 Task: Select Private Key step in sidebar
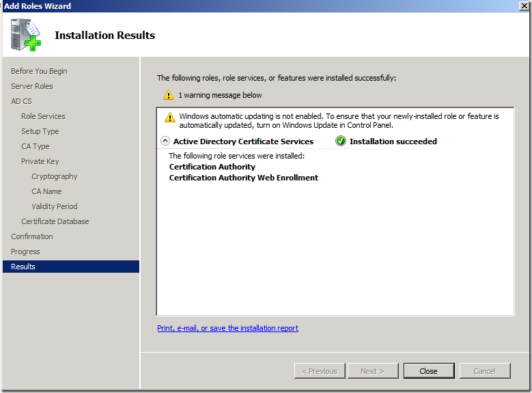click(x=40, y=161)
